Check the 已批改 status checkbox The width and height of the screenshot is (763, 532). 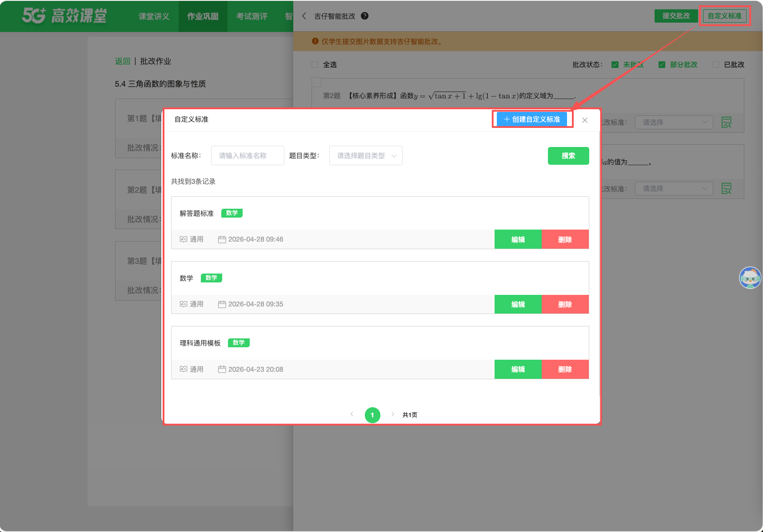[715, 65]
